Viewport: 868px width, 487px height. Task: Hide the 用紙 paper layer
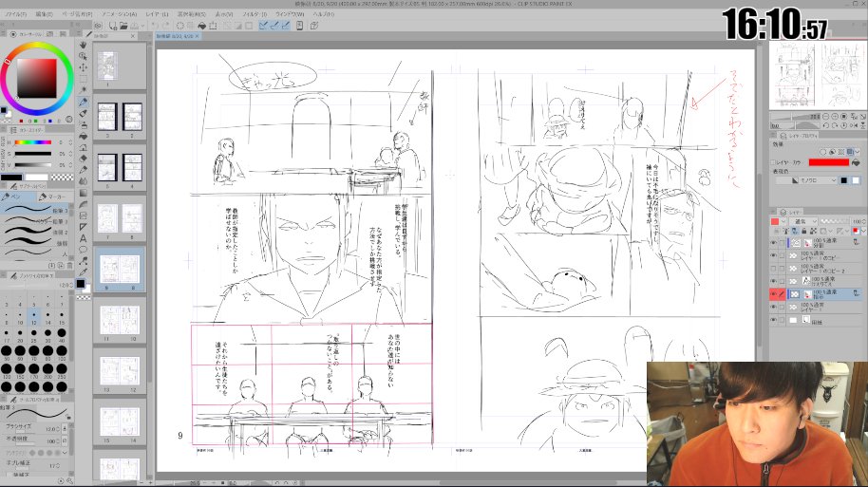[x=773, y=320]
